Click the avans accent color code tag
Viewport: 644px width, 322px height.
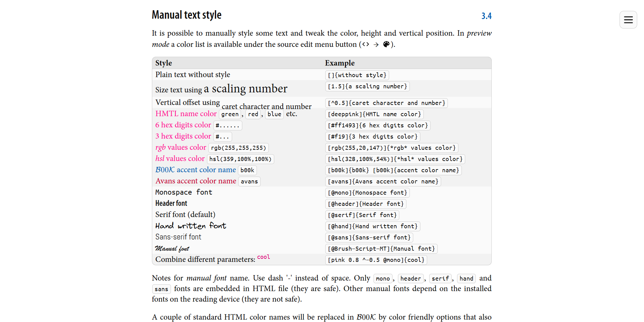coord(249,182)
